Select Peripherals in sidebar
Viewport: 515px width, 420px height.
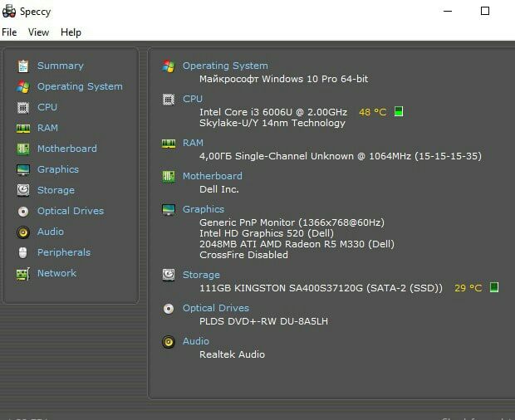tap(64, 252)
